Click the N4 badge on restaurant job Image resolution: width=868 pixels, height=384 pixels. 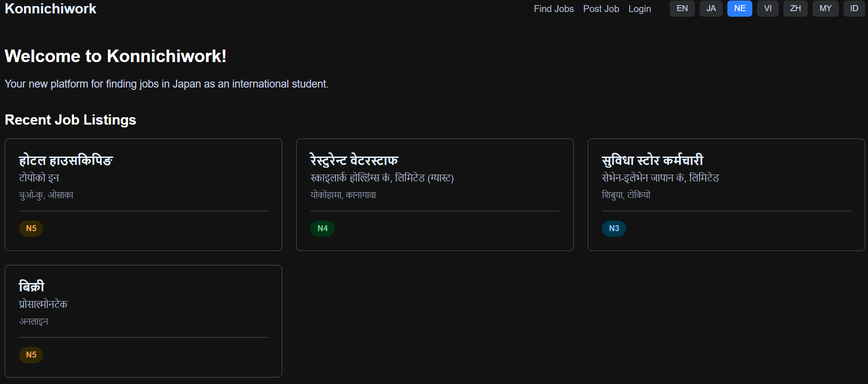[x=322, y=228]
